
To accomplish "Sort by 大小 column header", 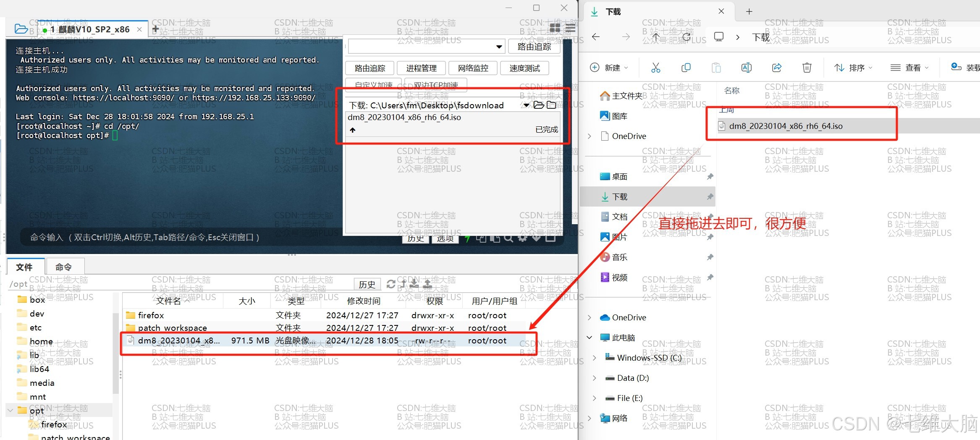I will (247, 301).
